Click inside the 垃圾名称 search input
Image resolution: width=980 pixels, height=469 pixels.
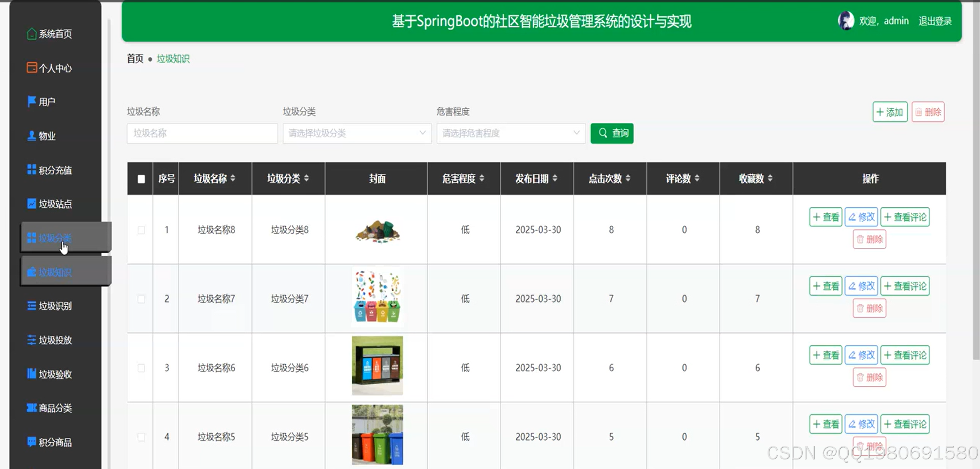click(x=201, y=133)
